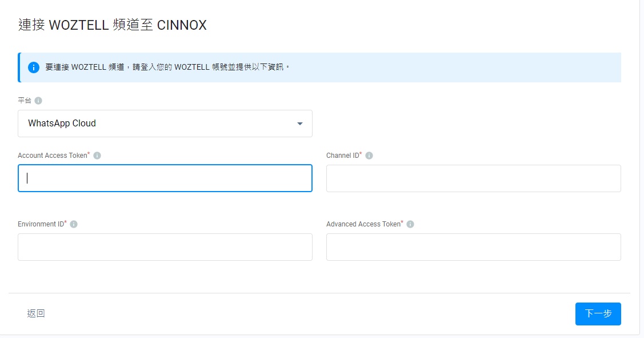Open the WhatsApp Cloud platform selector

coord(165,124)
